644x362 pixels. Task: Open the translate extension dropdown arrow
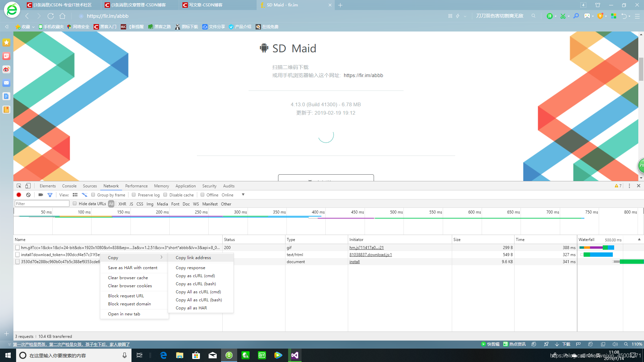pyautogui.click(x=556, y=16)
